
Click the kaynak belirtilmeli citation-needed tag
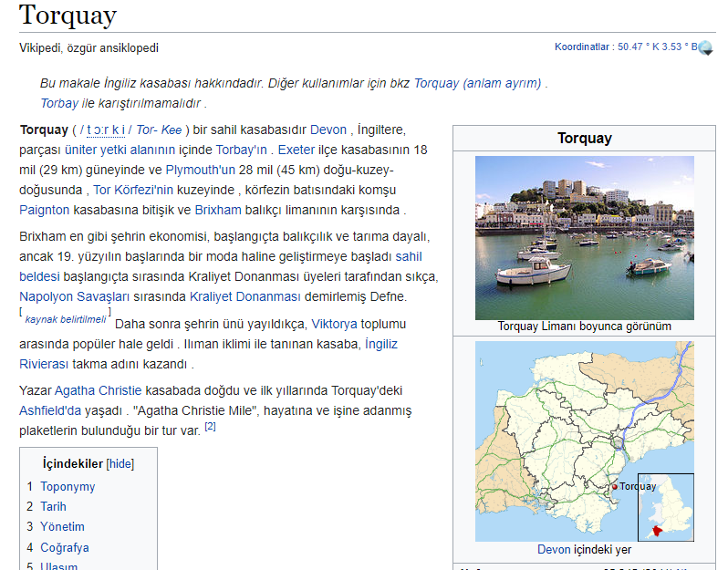[66, 319]
